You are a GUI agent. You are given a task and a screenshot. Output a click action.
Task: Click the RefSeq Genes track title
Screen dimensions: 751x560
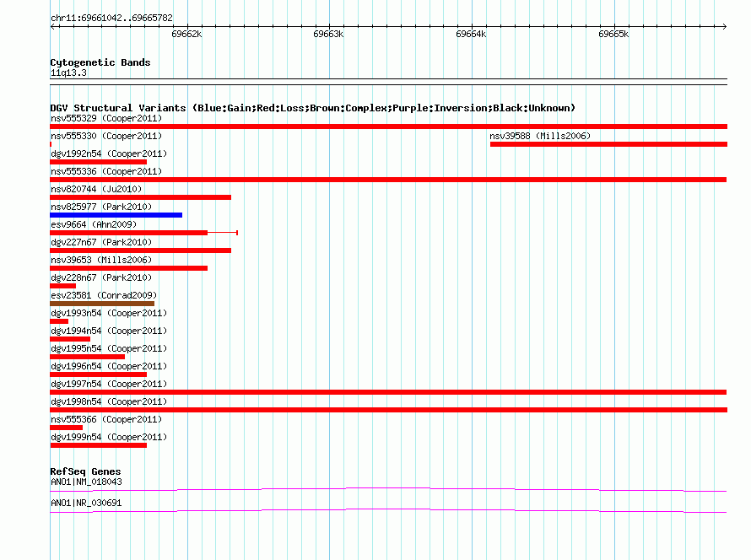coord(85,471)
